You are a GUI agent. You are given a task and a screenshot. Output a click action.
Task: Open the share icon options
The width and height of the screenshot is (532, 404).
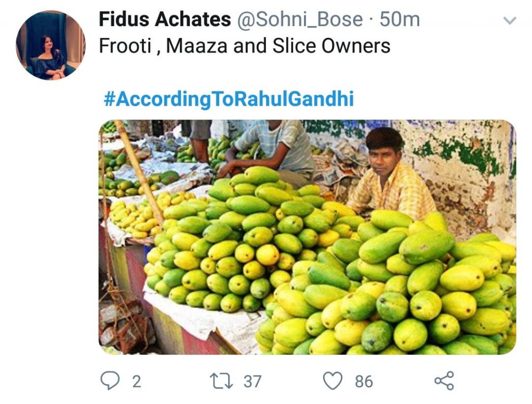coord(444,381)
